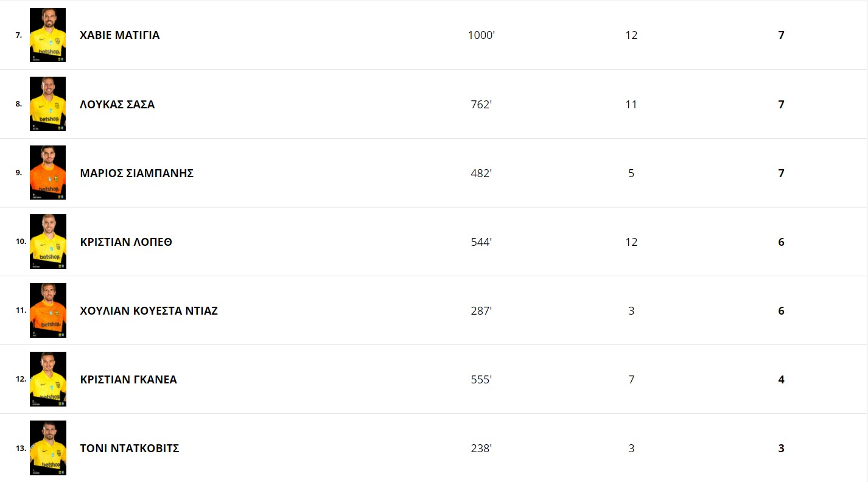Click ΛΟΥΚΑΣ ΣΑΣΑ player thumbnail
Viewport: 868px width, 482px height.
[47, 103]
